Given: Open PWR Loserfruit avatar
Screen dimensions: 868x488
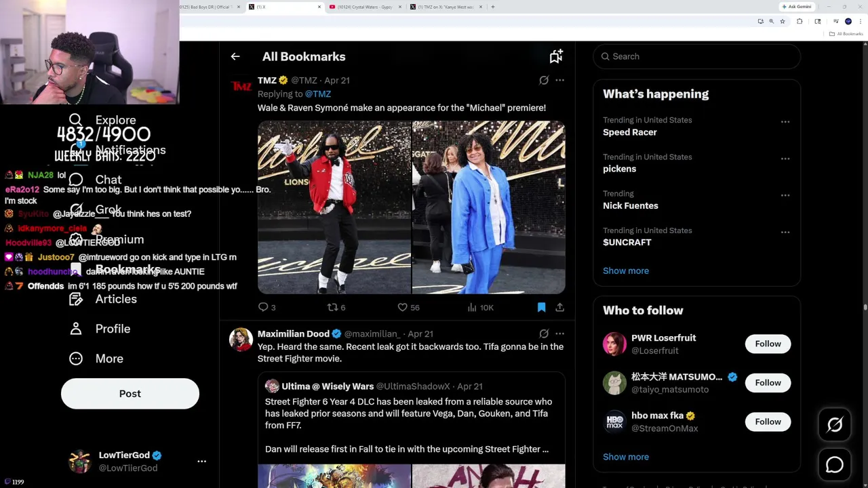Looking at the screenshot, I should 614,344.
